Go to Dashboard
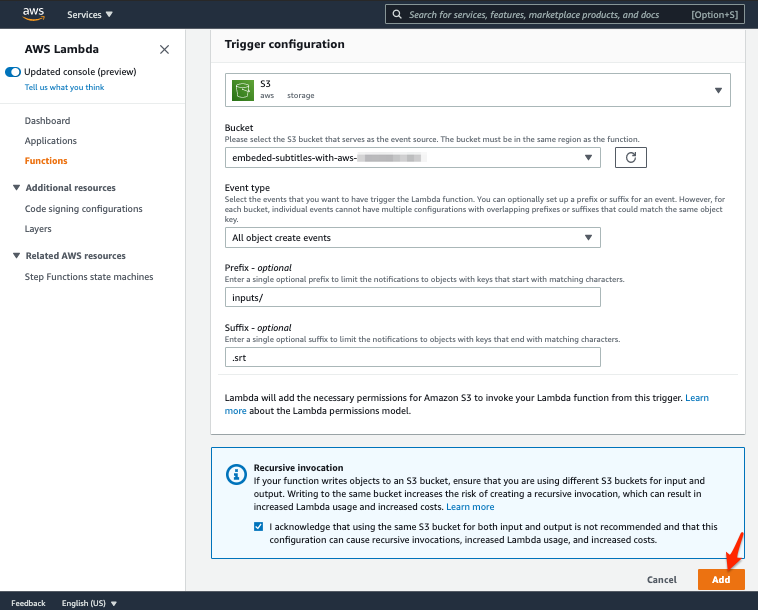This screenshot has width=758, height=610. coord(47,121)
